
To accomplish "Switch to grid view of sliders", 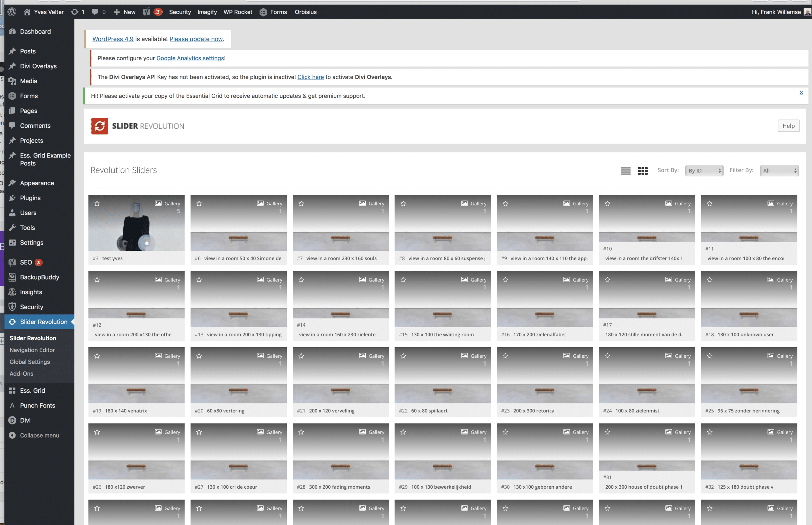I will [643, 170].
